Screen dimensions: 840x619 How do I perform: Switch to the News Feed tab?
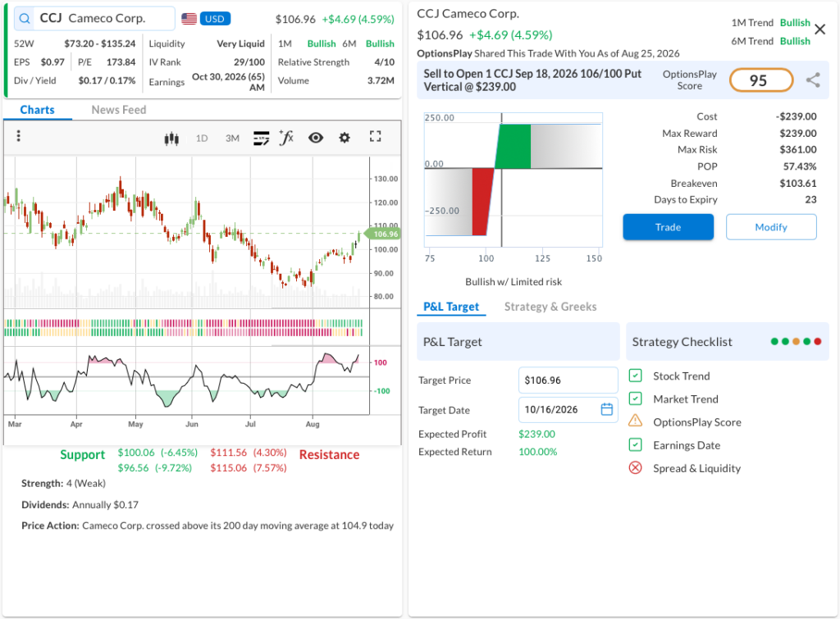pyautogui.click(x=118, y=110)
